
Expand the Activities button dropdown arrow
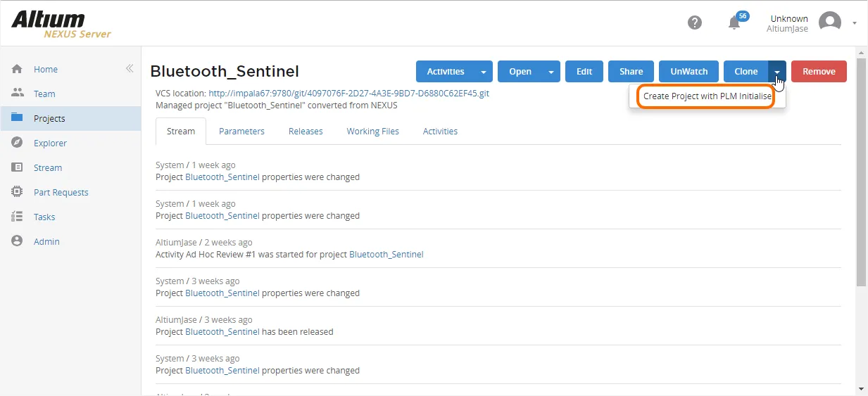[483, 71]
